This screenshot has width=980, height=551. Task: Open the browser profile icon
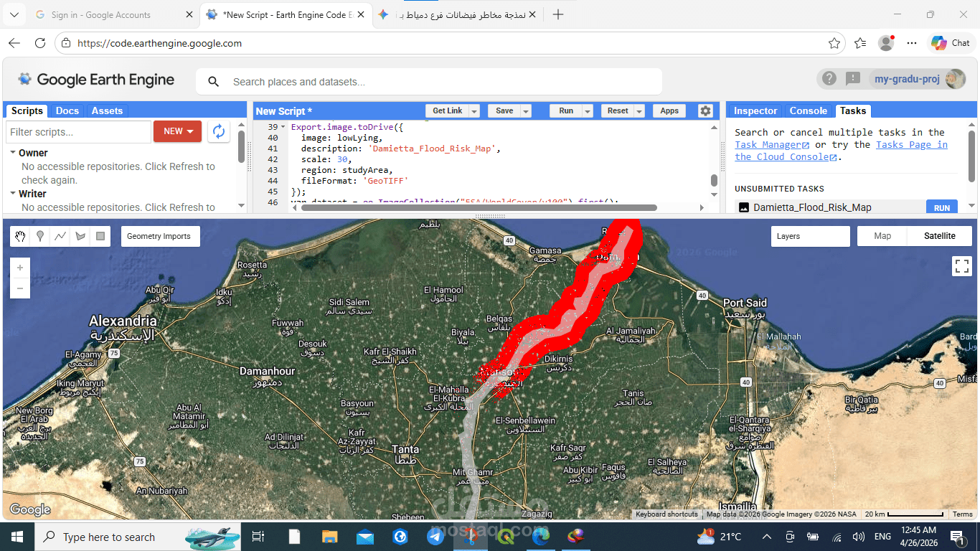[x=886, y=43]
